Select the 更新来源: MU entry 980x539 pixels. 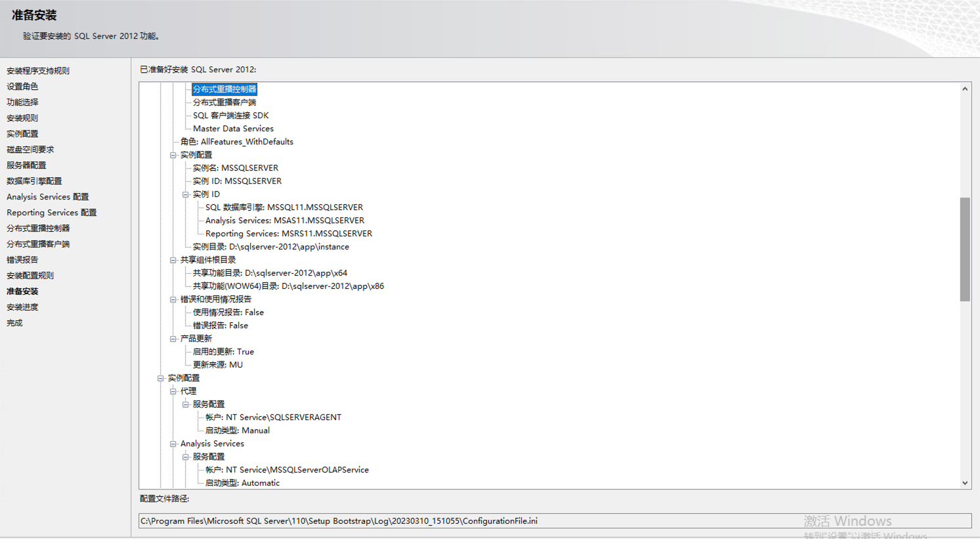click(x=217, y=365)
